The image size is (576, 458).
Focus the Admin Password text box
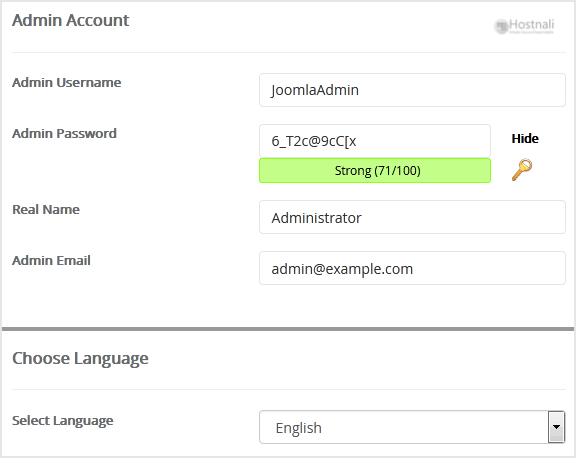coord(375,141)
